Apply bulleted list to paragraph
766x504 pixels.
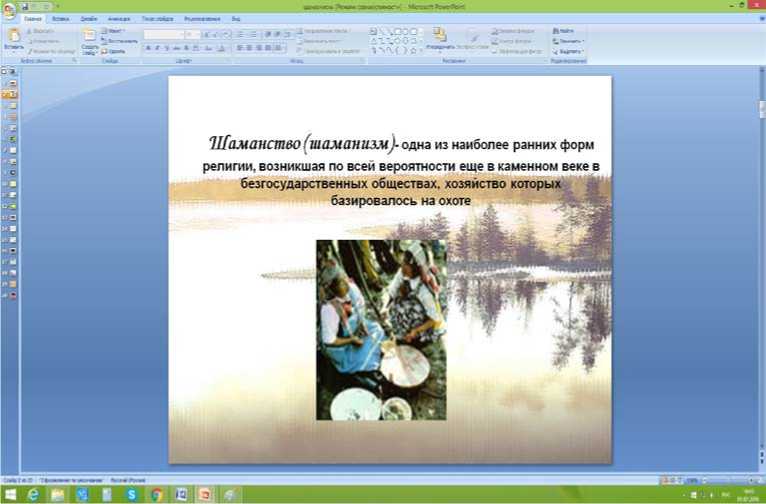pyautogui.click(x=240, y=34)
